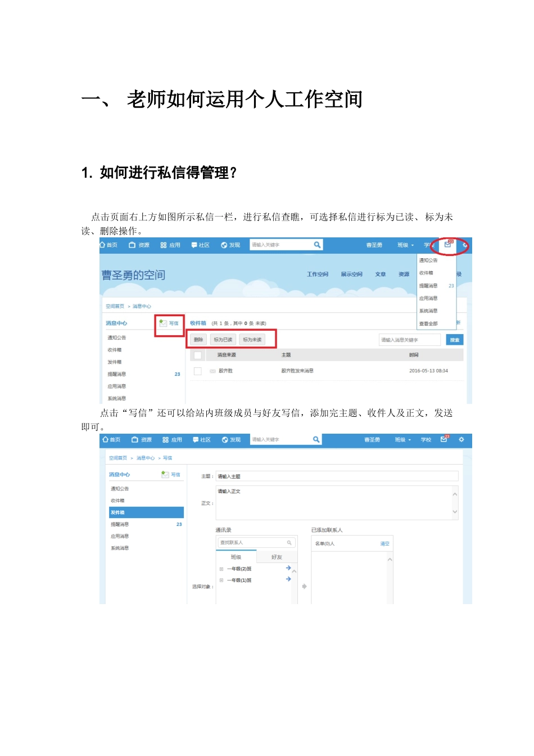Select the 班级 tab in 通讯录

[x=236, y=557]
